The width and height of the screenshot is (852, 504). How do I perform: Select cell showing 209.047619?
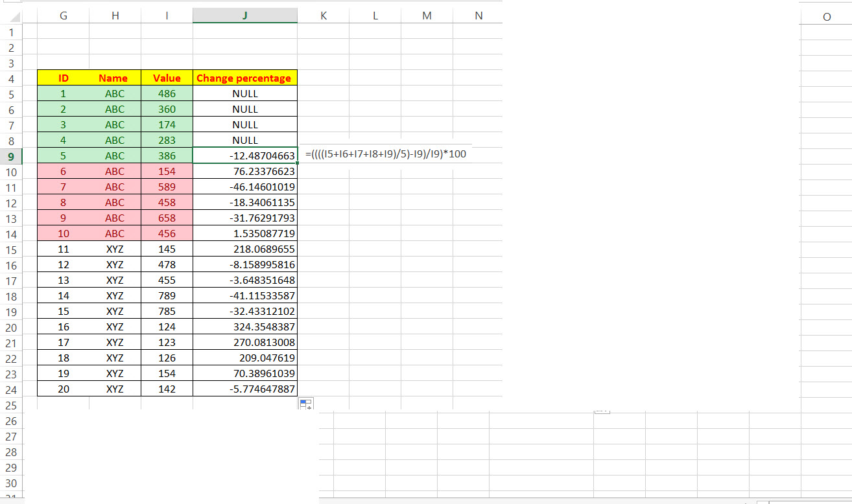(x=245, y=358)
